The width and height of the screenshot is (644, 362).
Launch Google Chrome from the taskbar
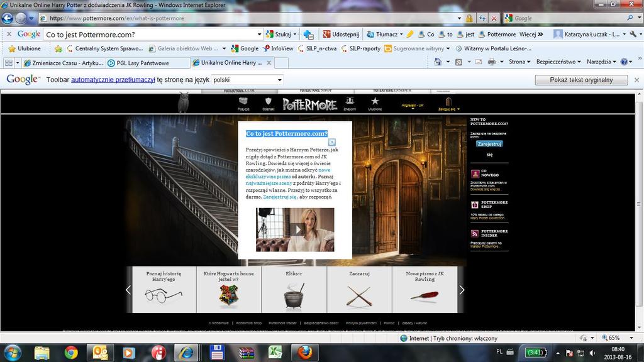point(71,353)
